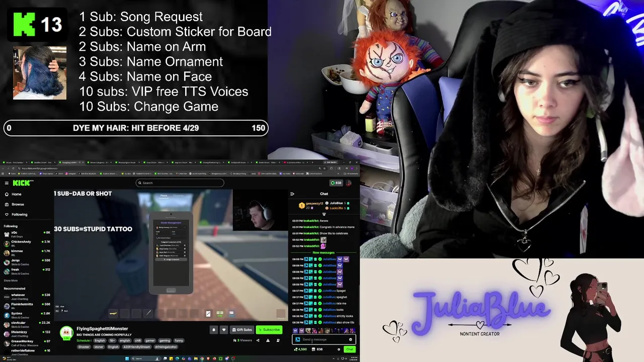The height and width of the screenshot is (362, 644).
Task: Open profile avatar in Kick header
Action: [349, 183]
